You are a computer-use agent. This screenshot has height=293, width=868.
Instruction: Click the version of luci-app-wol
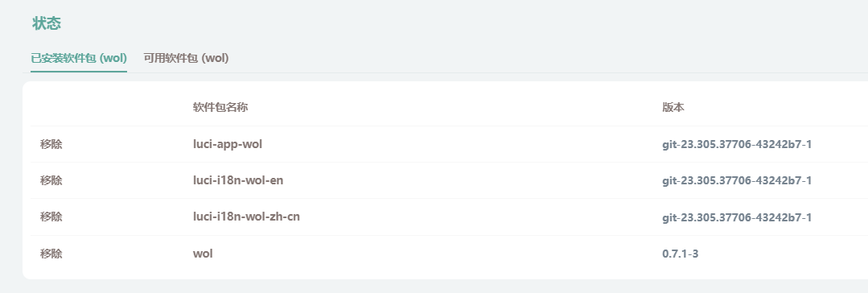[x=737, y=145]
